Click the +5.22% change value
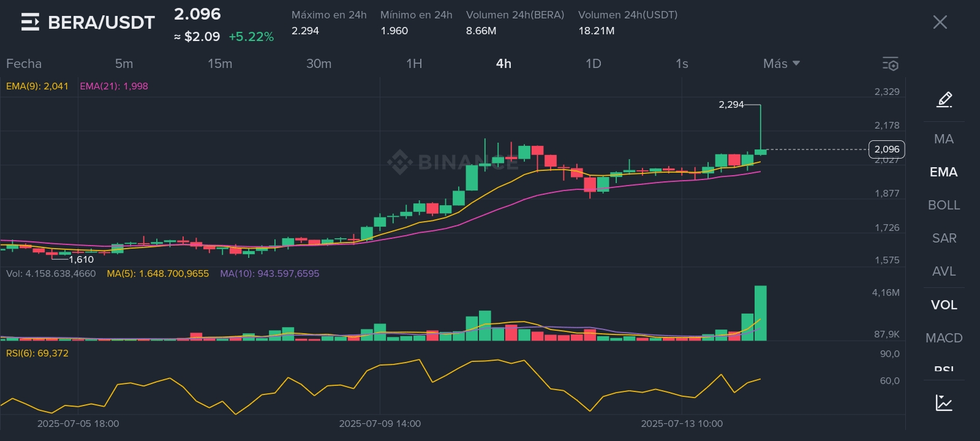Viewport: 980px width, 441px height. click(251, 37)
